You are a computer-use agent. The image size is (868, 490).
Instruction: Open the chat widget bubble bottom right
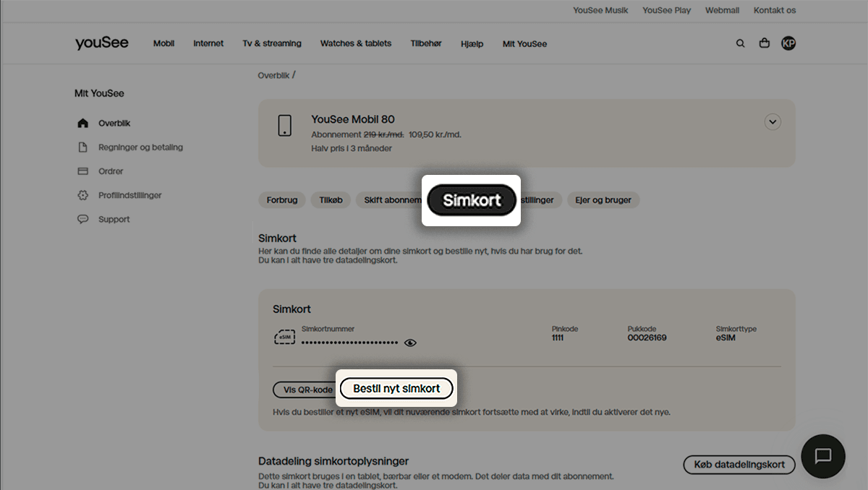(x=823, y=456)
